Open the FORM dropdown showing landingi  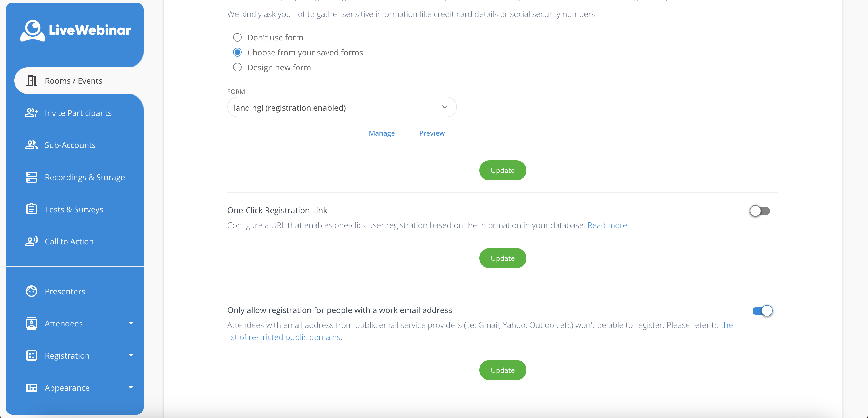[342, 108]
